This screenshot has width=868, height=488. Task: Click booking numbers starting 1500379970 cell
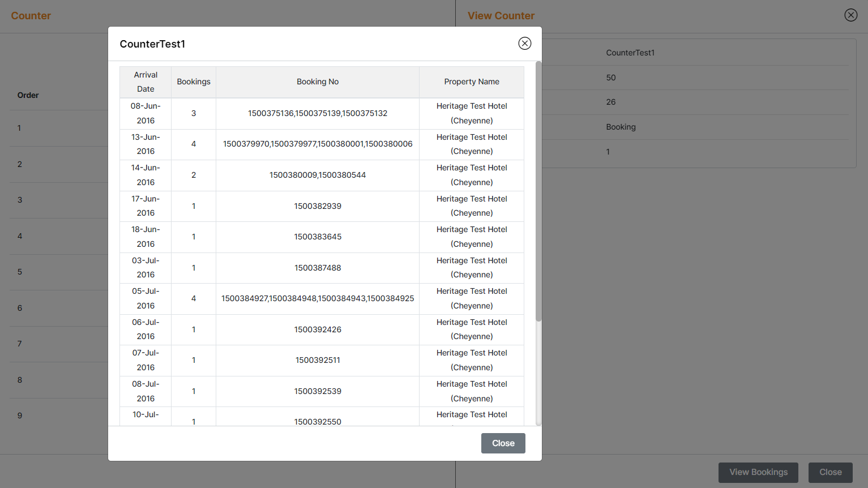pyautogui.click(x=318, y=144)
